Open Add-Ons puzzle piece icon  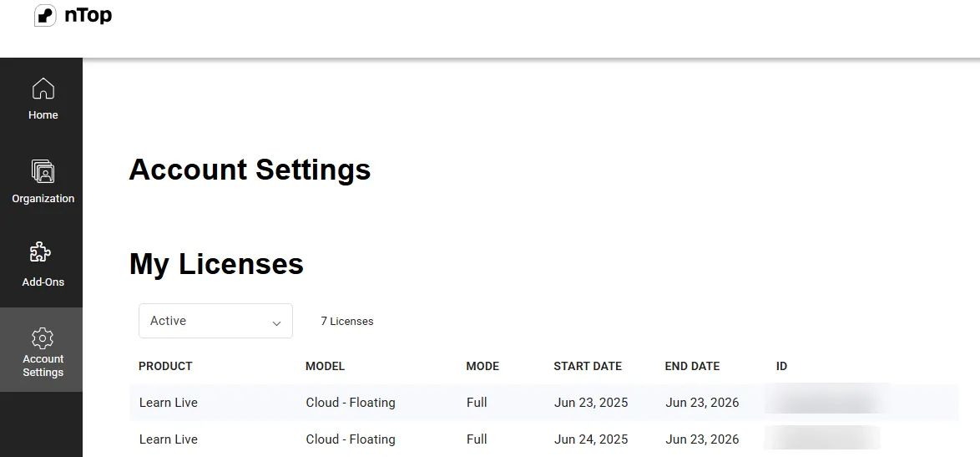pyautogui.click(x=41, y=252)
